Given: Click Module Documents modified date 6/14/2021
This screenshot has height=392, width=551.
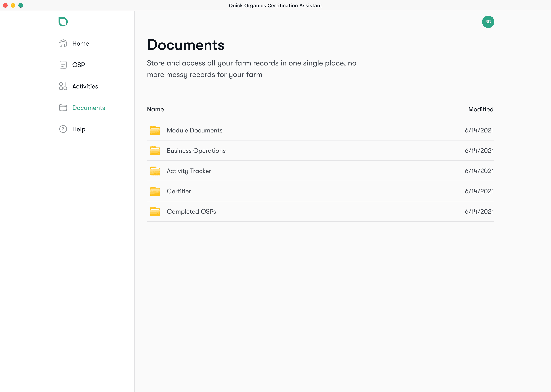Looking at the screenshot, I should click(479, 130).
